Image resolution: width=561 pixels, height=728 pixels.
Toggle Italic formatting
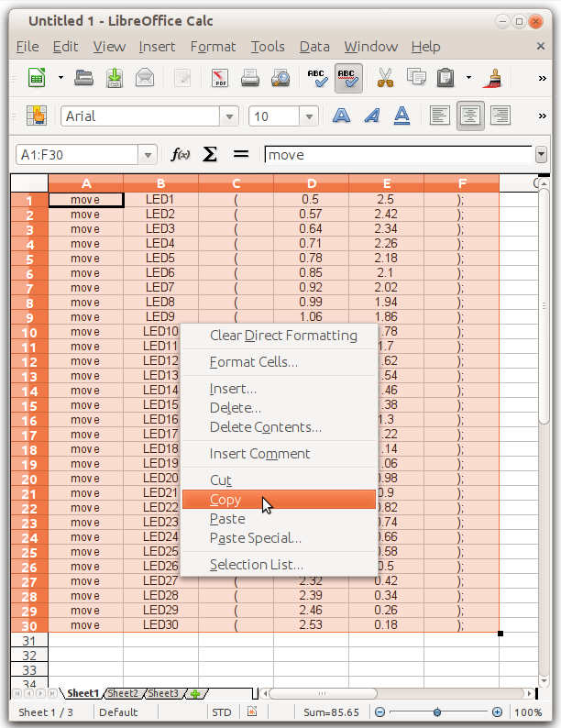tap(371, 116)
